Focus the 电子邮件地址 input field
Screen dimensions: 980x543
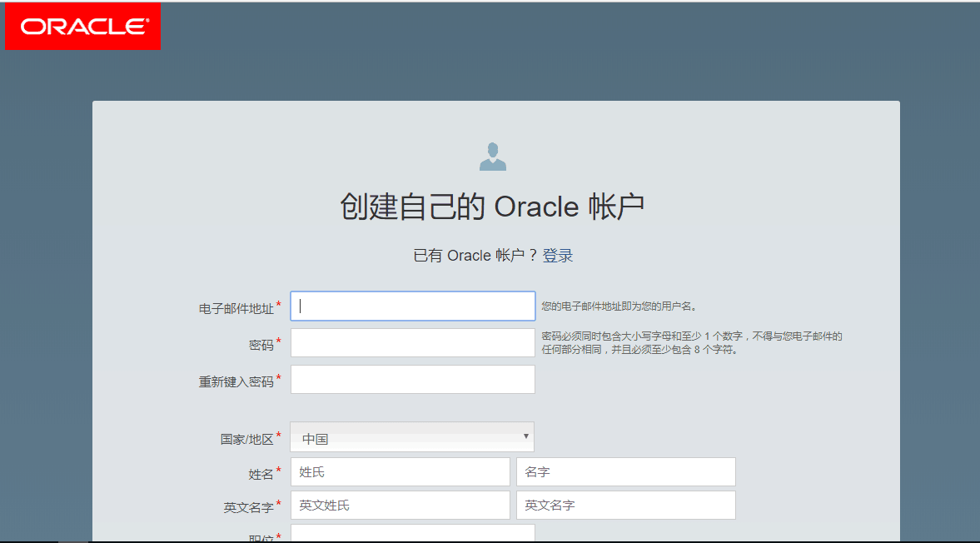point(412,306)
